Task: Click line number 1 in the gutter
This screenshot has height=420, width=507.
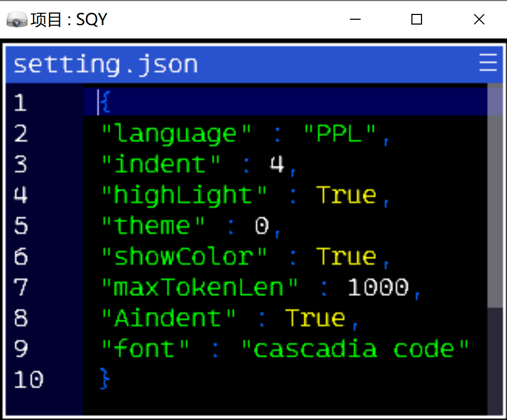Action: coord(20,103)
